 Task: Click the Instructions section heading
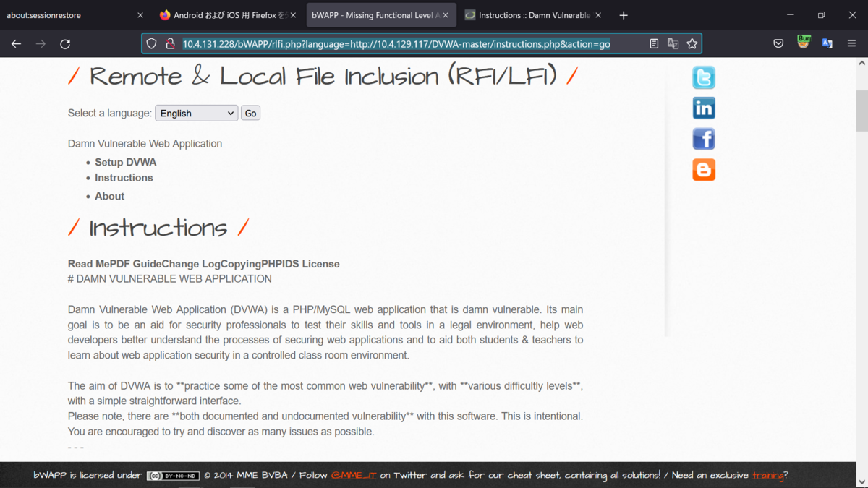tap(158, 228)
